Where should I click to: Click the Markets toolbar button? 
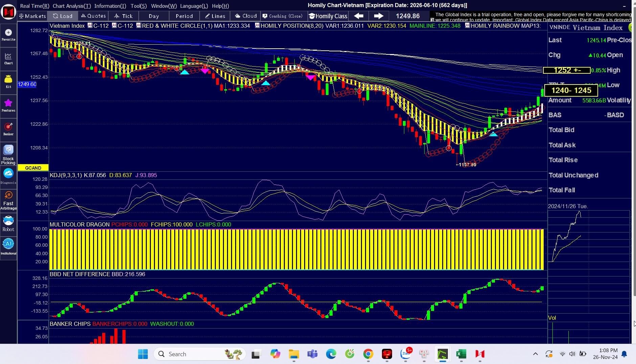pos(32,16)
